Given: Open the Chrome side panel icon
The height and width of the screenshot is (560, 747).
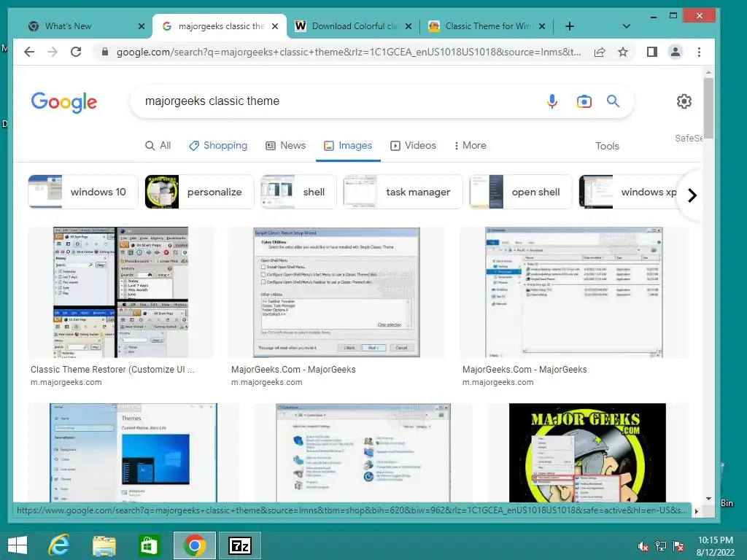Looking at the screenshot, I should tap(651, 52).
